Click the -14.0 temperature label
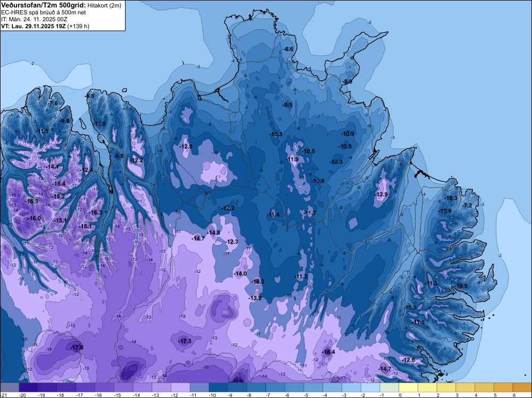This screenshot has width=532, height=398. pyautogui.click(x=240, y=273)
